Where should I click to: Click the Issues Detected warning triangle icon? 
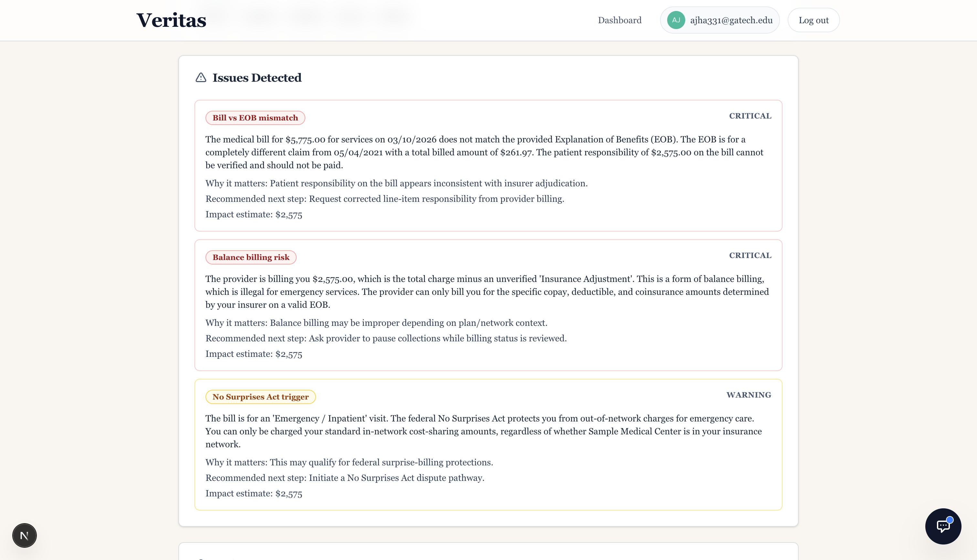pyautogui.click(x=201, y=78)
